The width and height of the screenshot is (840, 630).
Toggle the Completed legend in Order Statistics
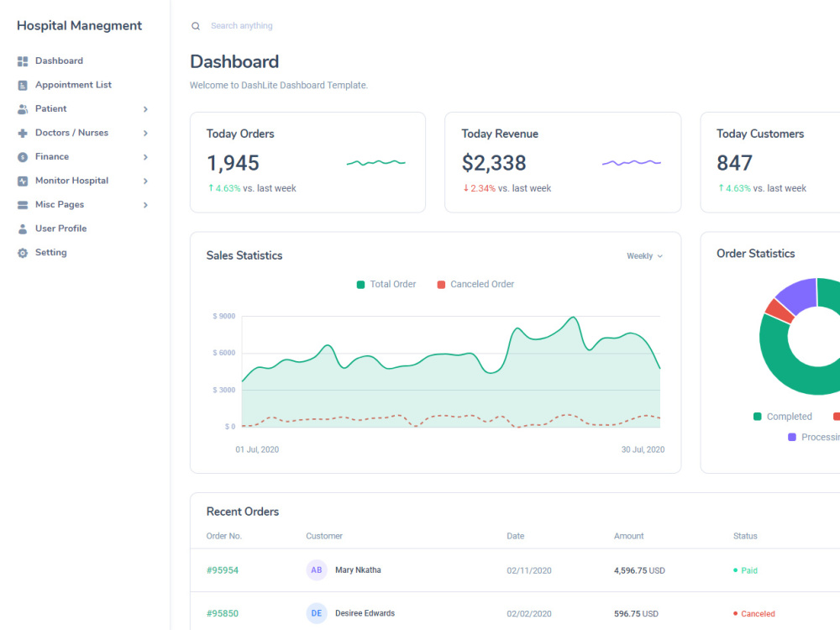coord(783,416)
